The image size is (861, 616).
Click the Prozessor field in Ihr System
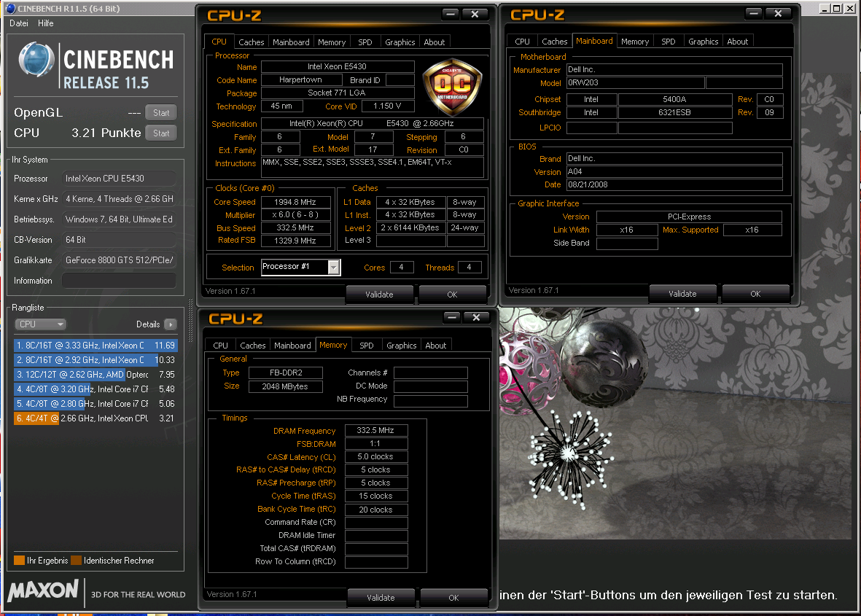[x=119, y=179]
